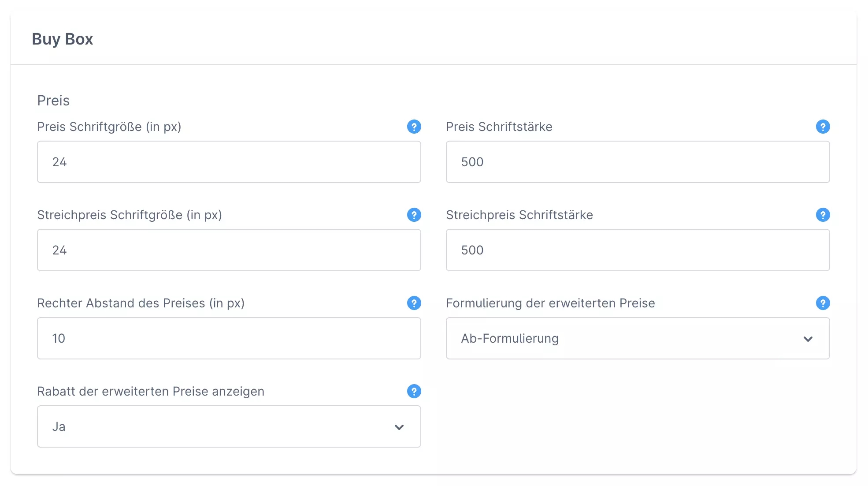Show help for Formulierung der erweiterten Preise

[823, 303]
